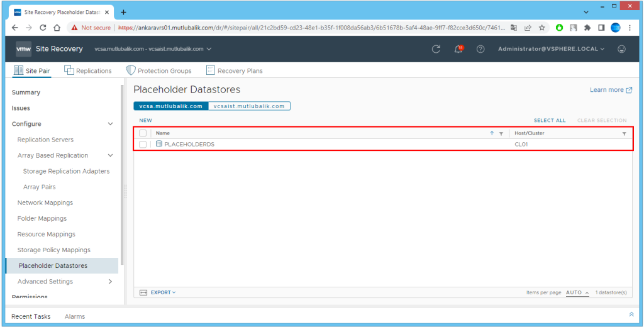The height and width of the screenshot is (327, 644).
Task: Select Placeholder Datastores in the sidebar
Action: pos(62,266)
